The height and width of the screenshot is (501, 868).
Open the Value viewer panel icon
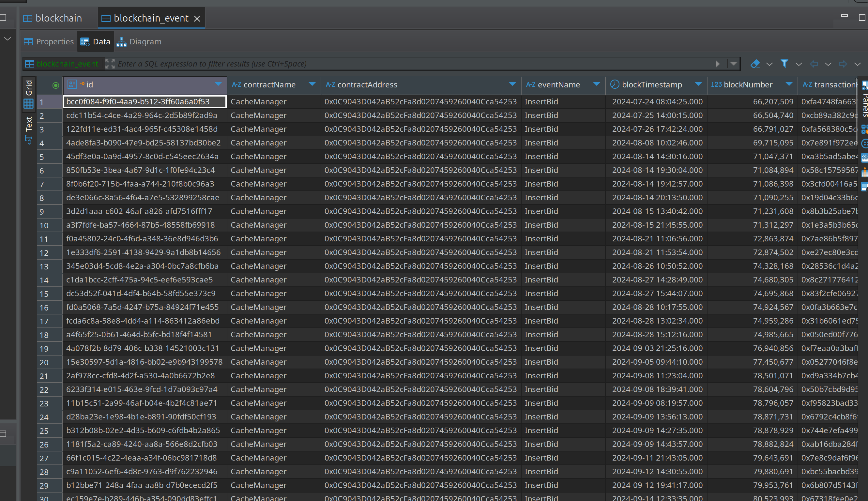[x=864, y=187]
